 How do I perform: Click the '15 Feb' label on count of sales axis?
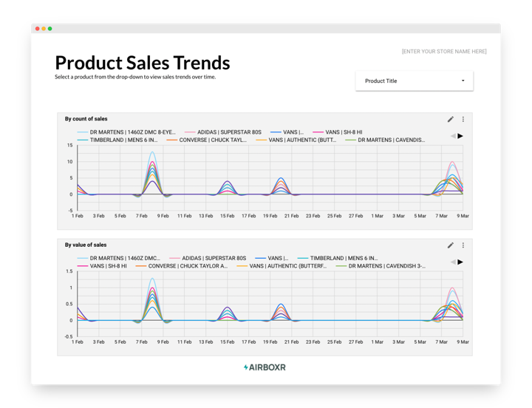(228, 216)
